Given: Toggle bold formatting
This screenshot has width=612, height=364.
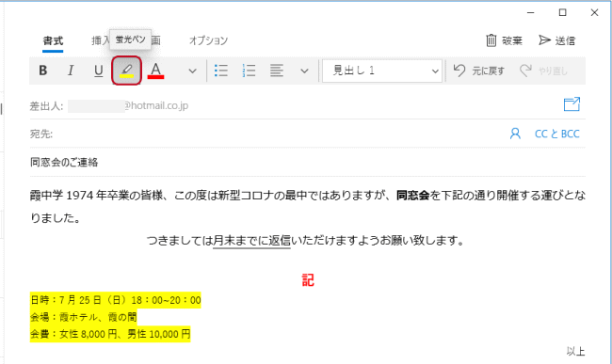Looking at the screenshot, I should [43, 71].
